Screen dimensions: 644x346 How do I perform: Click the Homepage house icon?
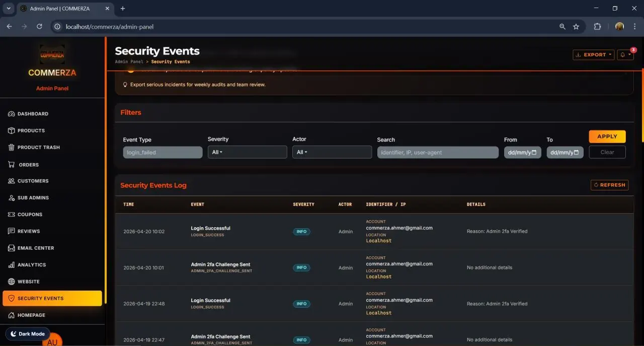tap(12, 315)
